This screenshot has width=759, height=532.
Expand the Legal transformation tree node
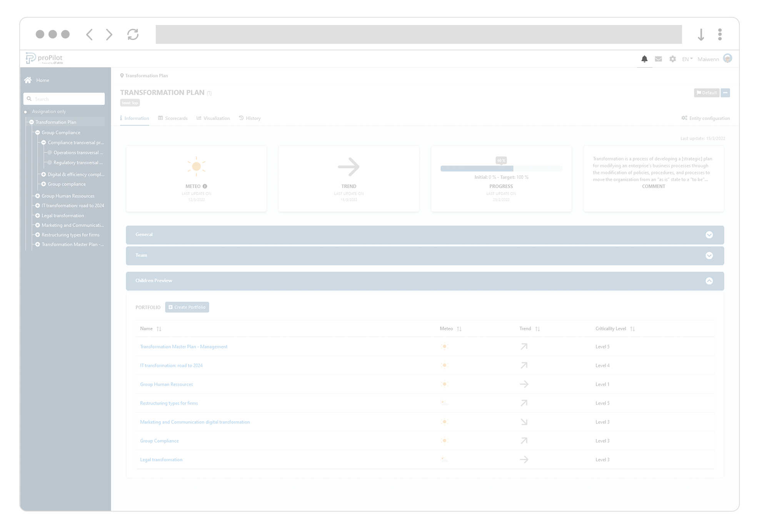pos(38,215)
